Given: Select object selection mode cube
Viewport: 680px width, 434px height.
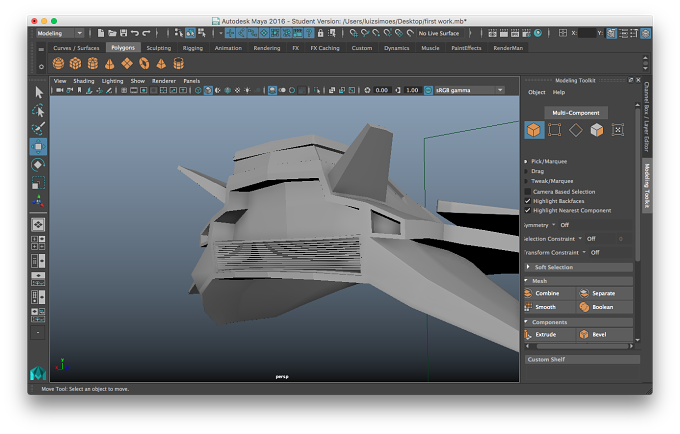Looking at the screenshot, I should 534,130.
